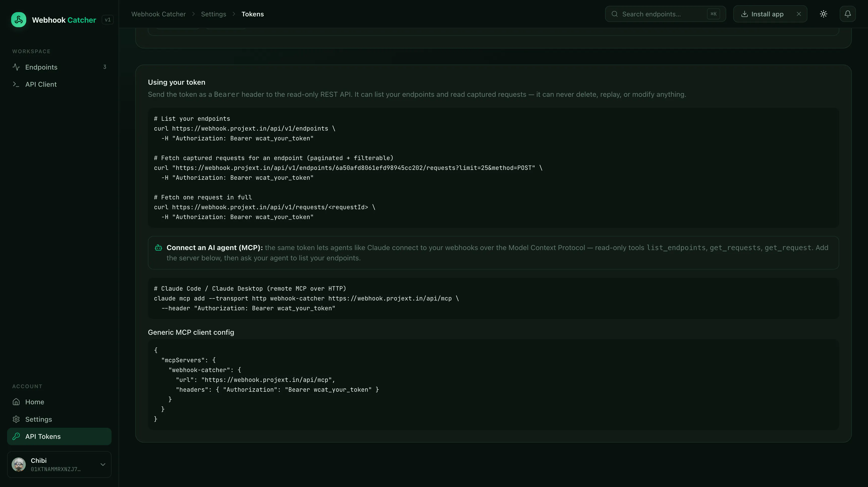The height and width of the screenshot is (487, 868).
Task: Expand the Chibi account menu chevron
Action: (103, 465)
